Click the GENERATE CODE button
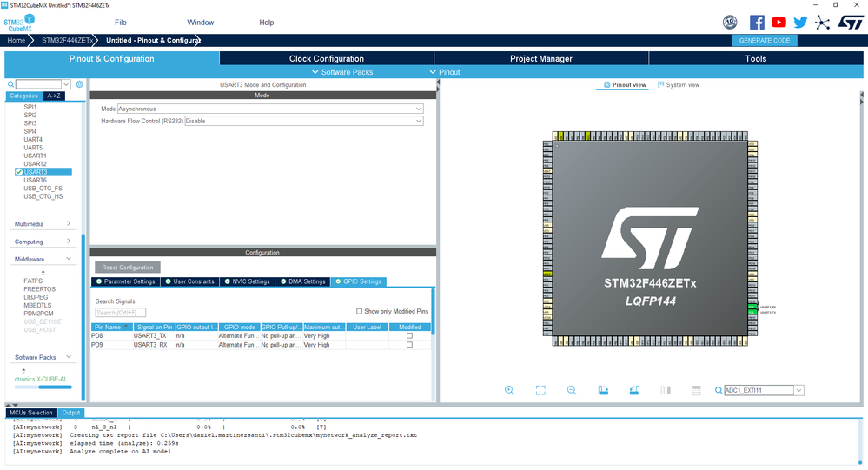 tap(765, 41)
